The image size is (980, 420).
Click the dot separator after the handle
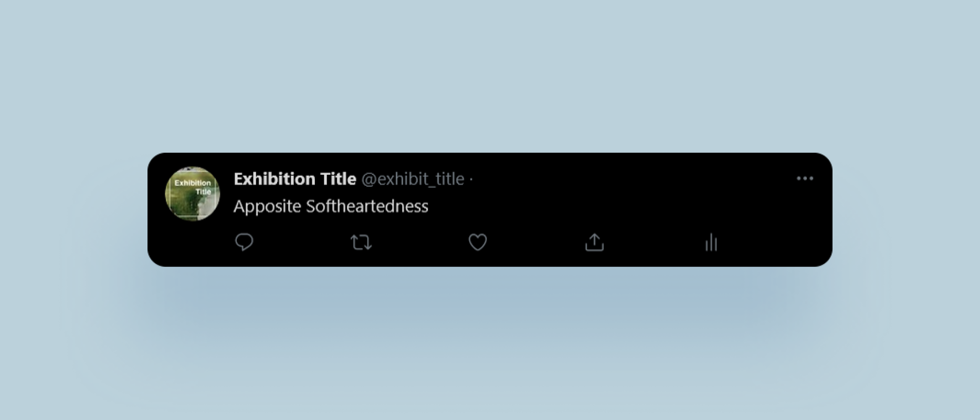pyautogui.click(x=471, y=180)
